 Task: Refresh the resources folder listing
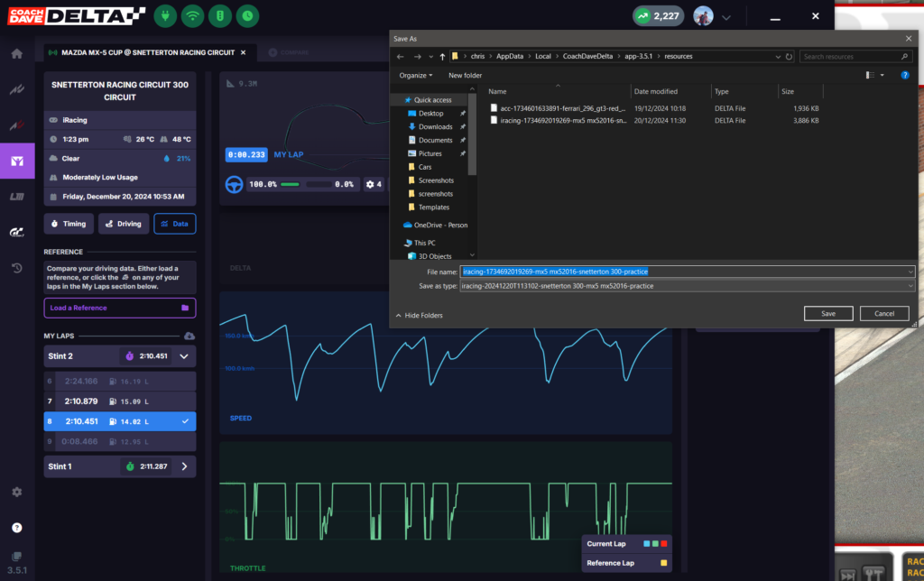click(x=789, y=57)
